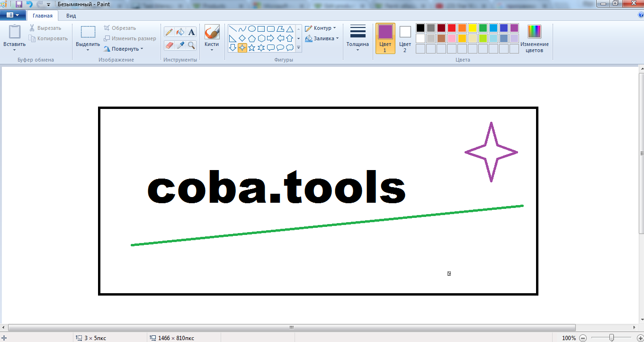
Task: Select the Text tool
Action: 191,32
